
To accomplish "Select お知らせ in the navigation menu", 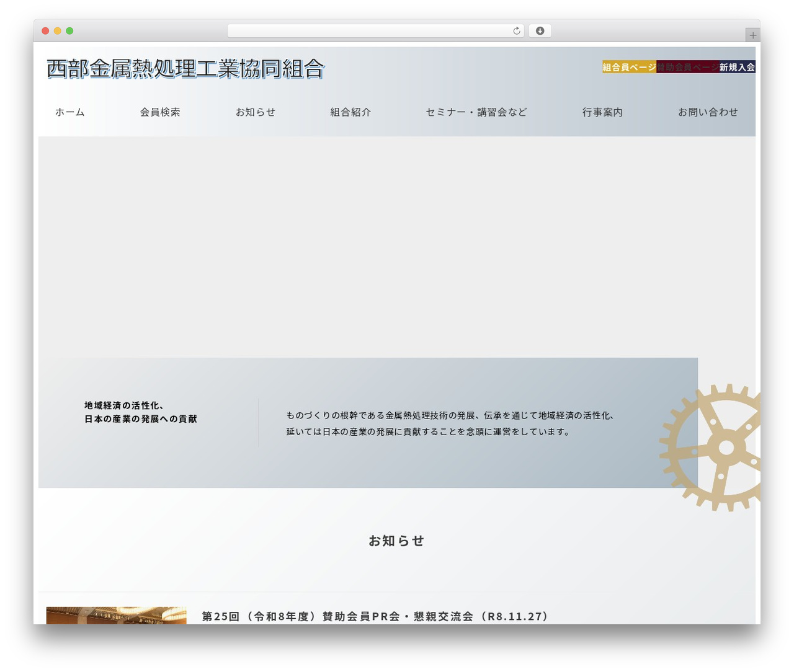I will (256, 112).
